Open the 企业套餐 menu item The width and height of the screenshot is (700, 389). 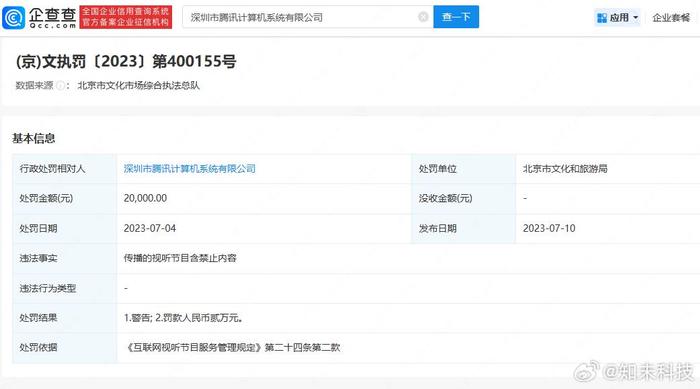click(671, 18)
